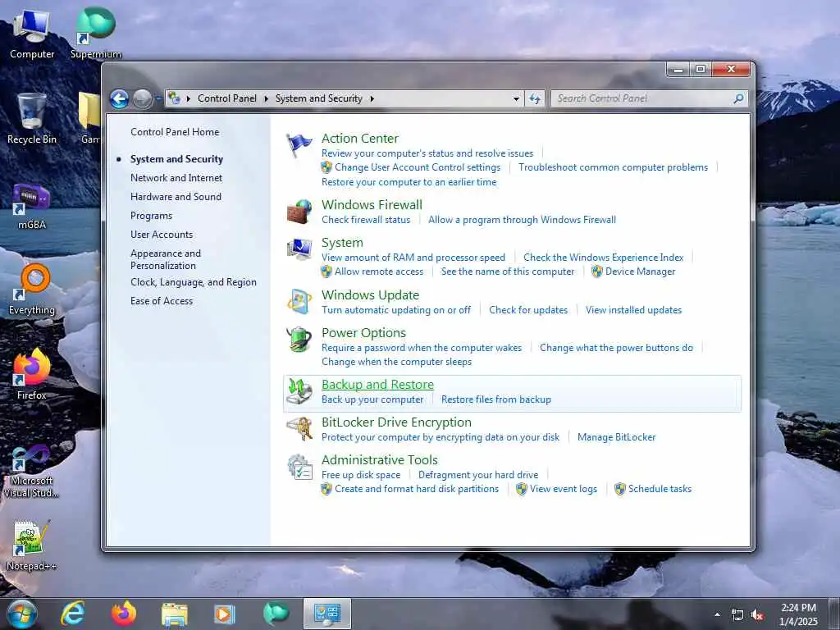This screenshot has width=840, height=630.
Task: Expand the arrow after Control Panel breadcrumb
Action: click(x=267, y=98)
